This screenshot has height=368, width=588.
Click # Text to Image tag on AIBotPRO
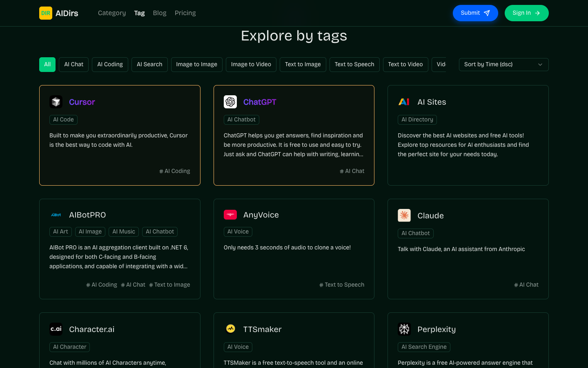tap(169, 285)
